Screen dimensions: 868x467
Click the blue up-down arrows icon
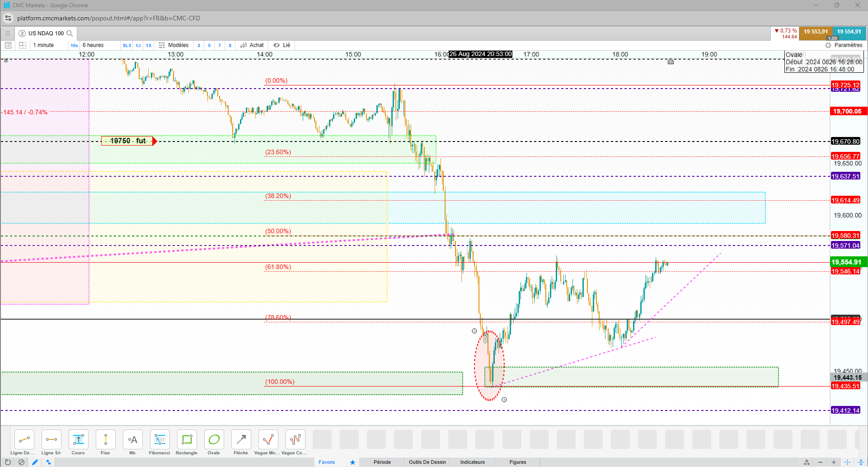pos(48,462)
